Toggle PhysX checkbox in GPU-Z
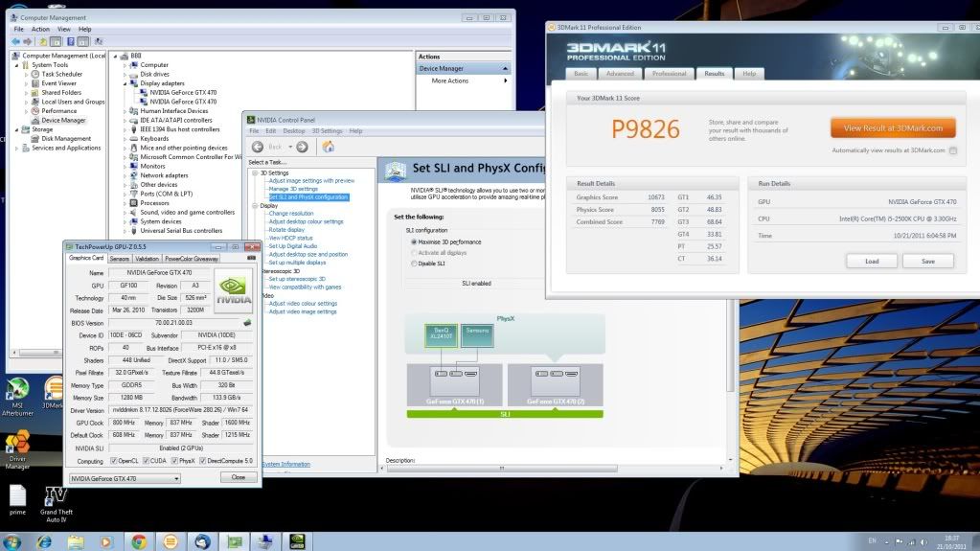The width and height of the screenshot is (980, 551). pos(174,461)
